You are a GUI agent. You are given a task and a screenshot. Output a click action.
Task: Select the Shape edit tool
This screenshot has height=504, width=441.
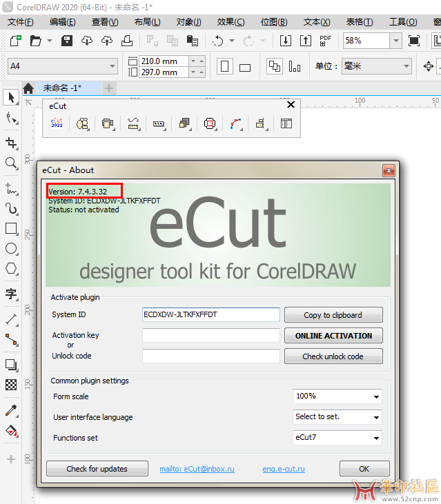(12, 119)
